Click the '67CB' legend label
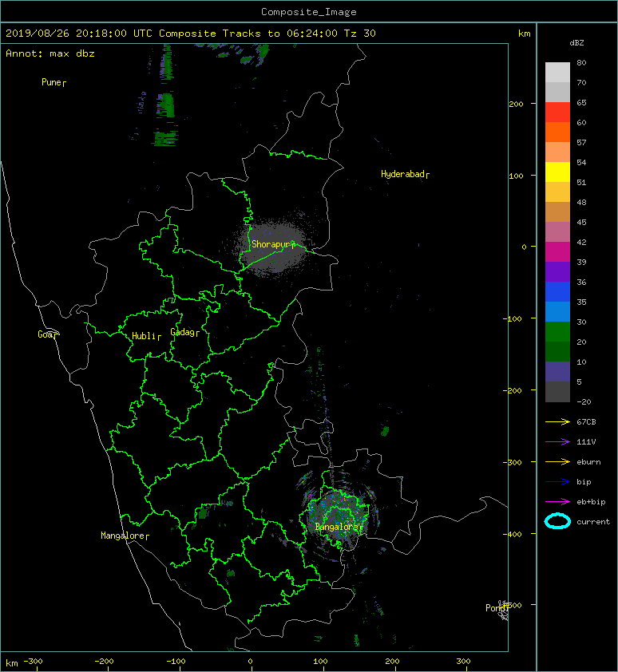The height and width of the screenshot is (672, 618). pyautogui.click(x=586, y=422)
